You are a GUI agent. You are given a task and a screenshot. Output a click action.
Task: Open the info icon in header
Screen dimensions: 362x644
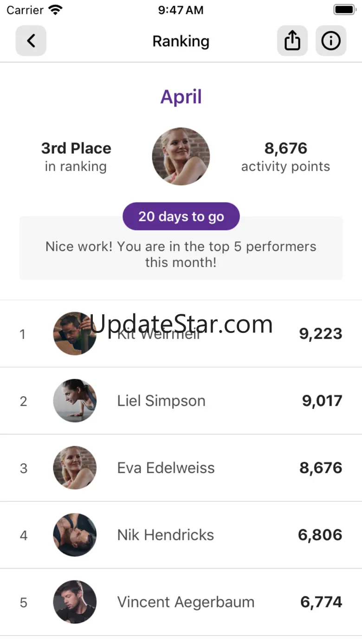[331, 41]
